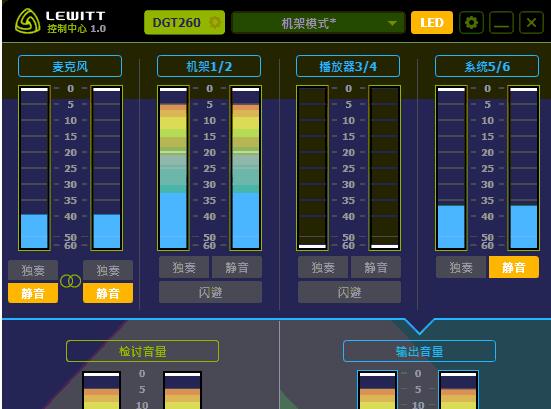Select the 机架1/2 channel label
Image resolution: width=551 pixels, height=409 pixels.
[209, 66]
